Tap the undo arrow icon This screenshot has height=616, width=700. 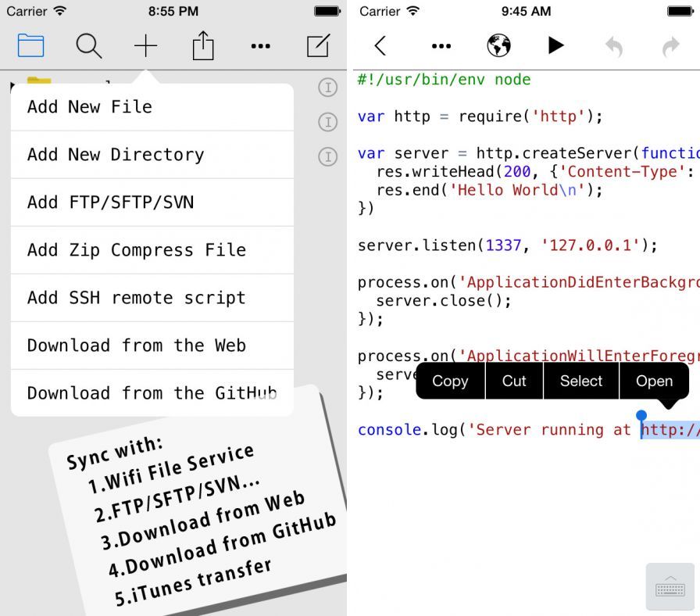point(614,47)
